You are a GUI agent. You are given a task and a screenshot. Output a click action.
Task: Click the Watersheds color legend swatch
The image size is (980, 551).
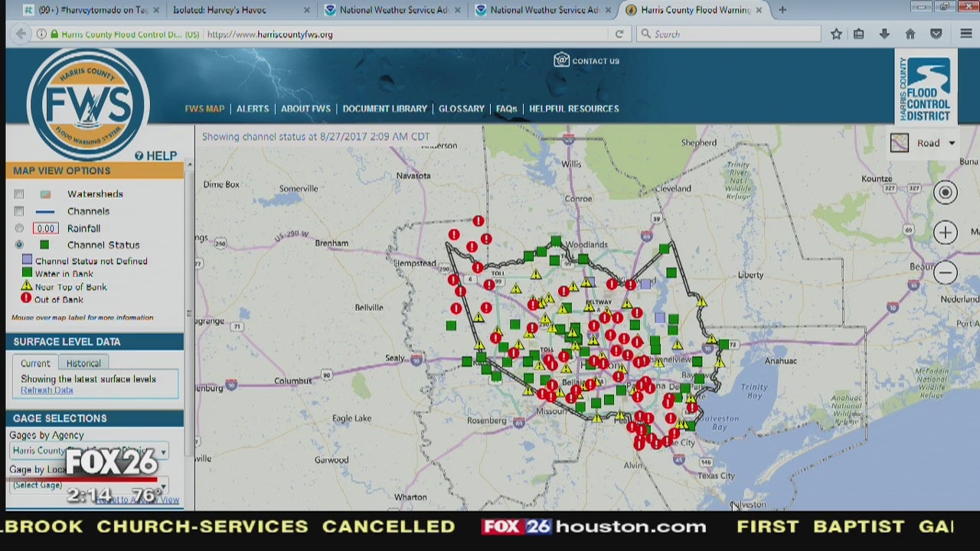click(45, 194)
